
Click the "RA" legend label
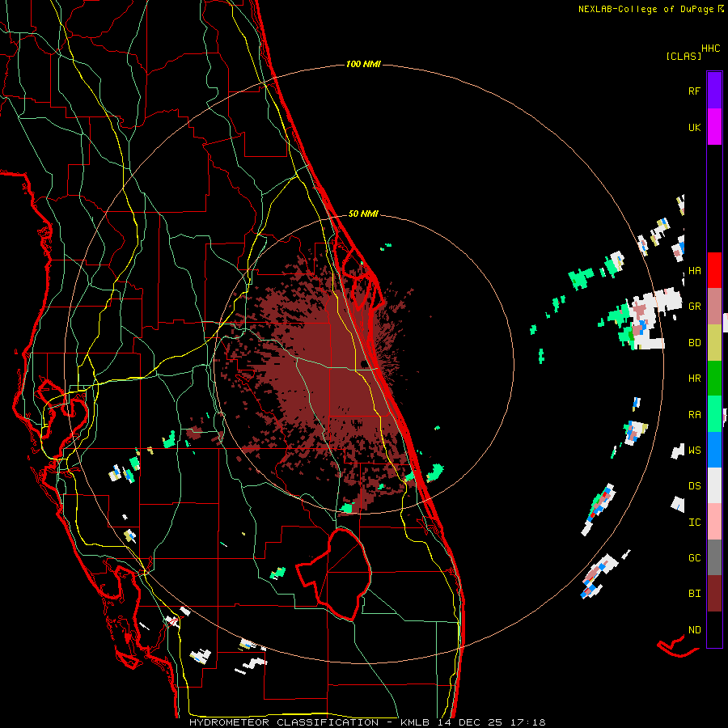point(695,414)
